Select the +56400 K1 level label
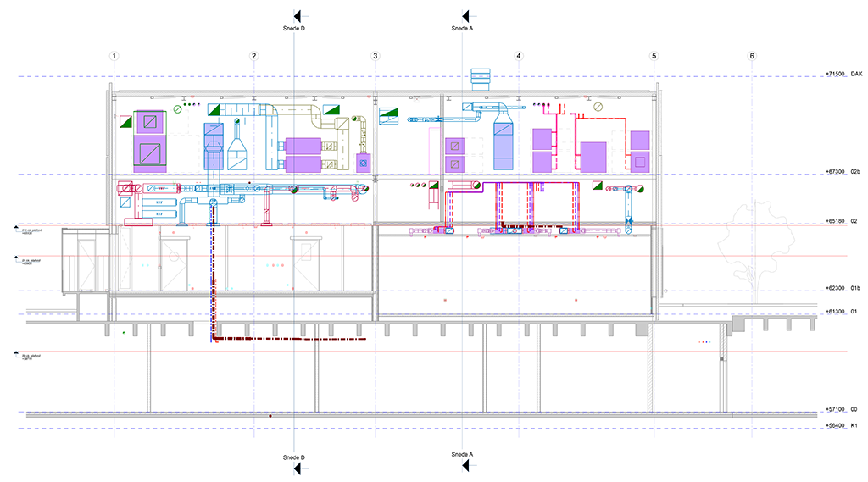 [x=842, y=425]
